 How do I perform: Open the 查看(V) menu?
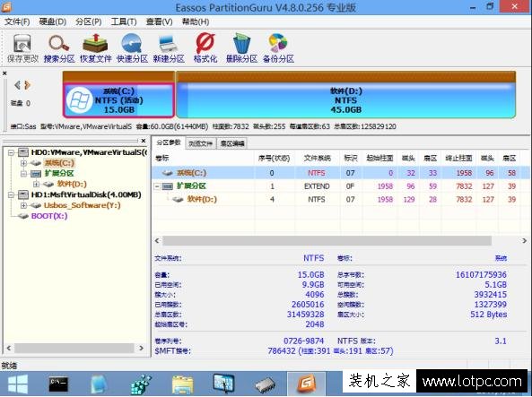(159, 22)
